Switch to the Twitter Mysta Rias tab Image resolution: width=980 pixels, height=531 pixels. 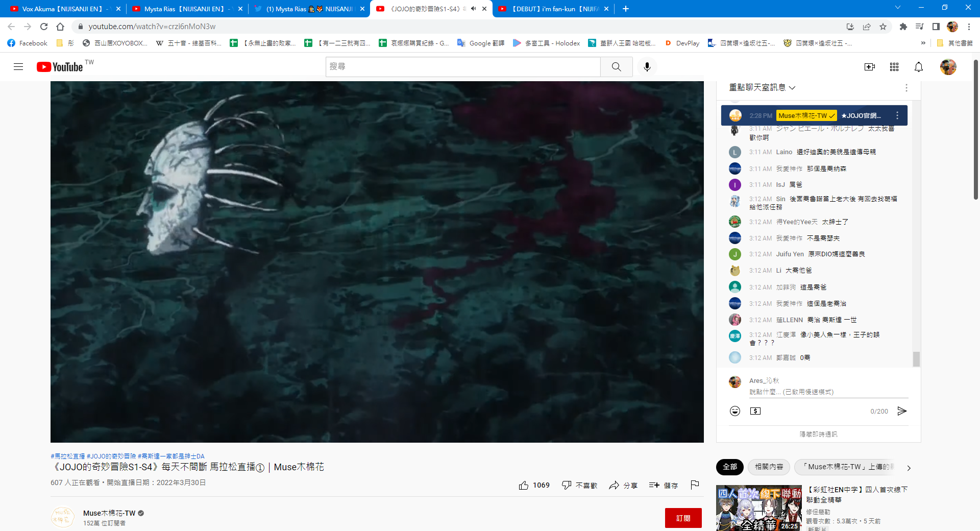click(x=309, y=9)
